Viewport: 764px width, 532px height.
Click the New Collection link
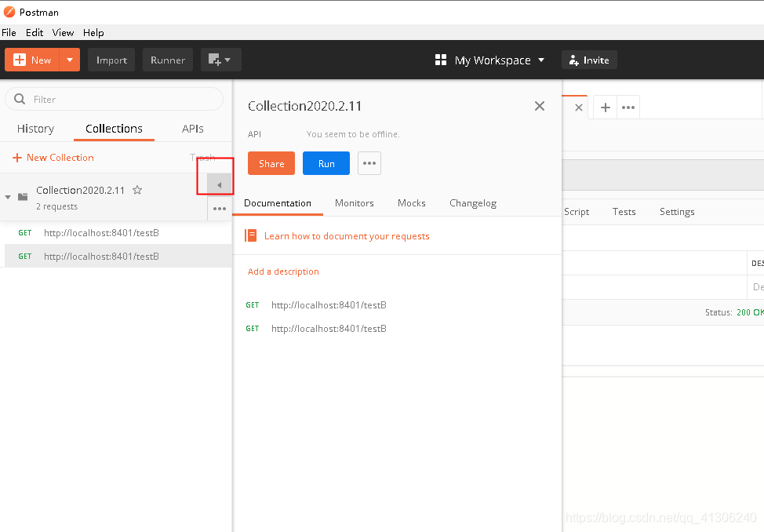(x=53, y=158)
